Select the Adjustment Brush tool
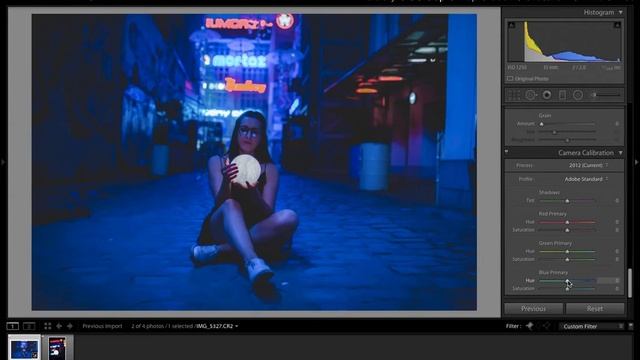Image resolution: width=640 pixels, height=360 pixels. tap(606, 95)
